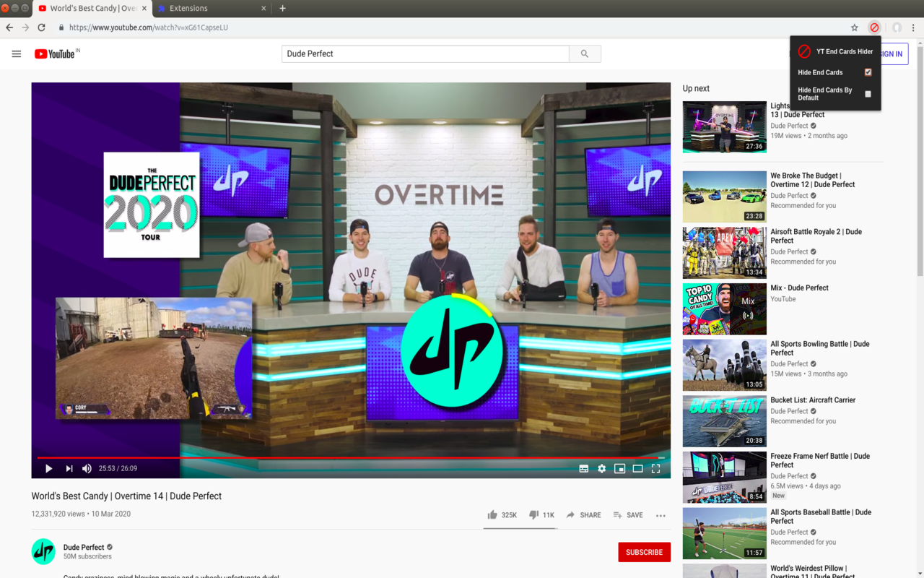Viewport: 924px width, 578px height.
Task: Switch to miniplayer mode
Action: click(x=619, y=468)
